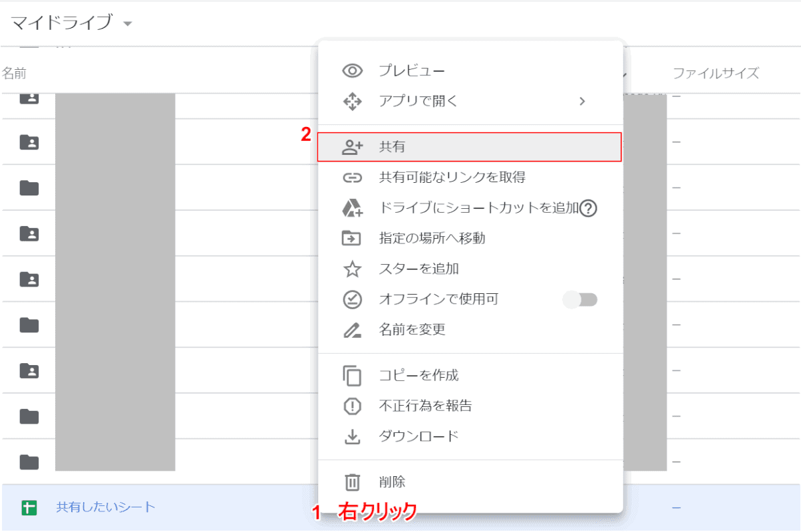Choose 共有可能なリンクを取得
Image resolution: width=801 pixels, height=532 pixels.
[x=470, y=178]
